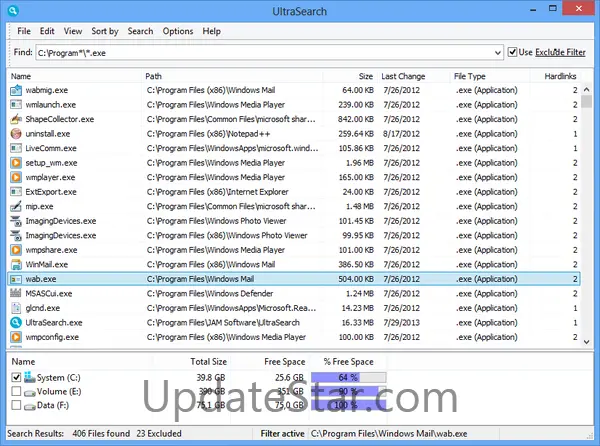Viewport: 600px width, 446px height.
Task: Click the UltraSearch.exe magnifier icon
Action: [x=16, y=323]
